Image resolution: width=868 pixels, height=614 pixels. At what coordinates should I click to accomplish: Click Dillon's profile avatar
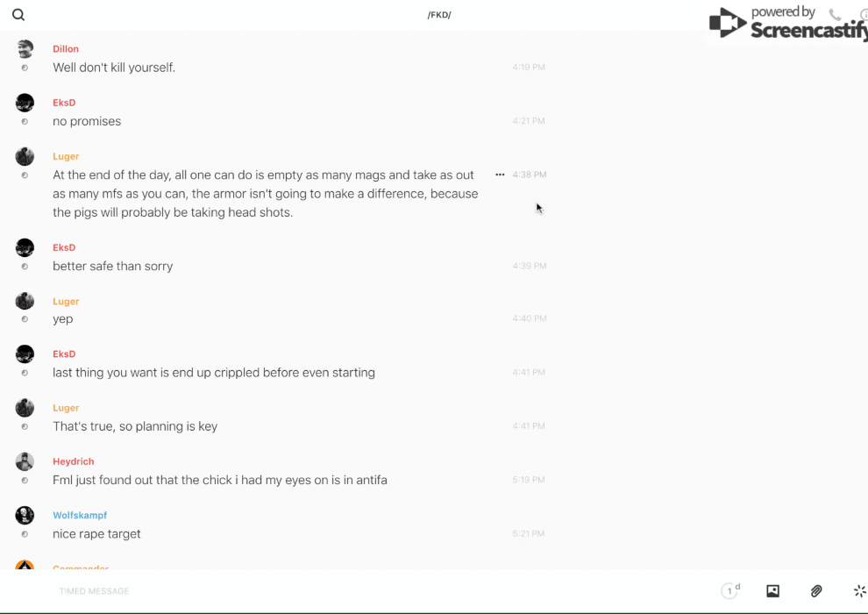25,49
